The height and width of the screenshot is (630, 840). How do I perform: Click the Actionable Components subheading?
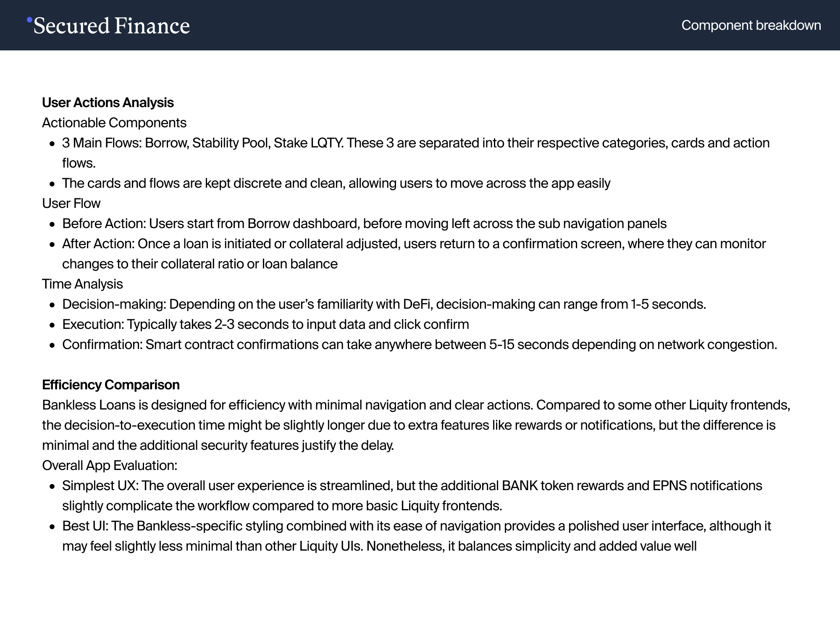114,123
